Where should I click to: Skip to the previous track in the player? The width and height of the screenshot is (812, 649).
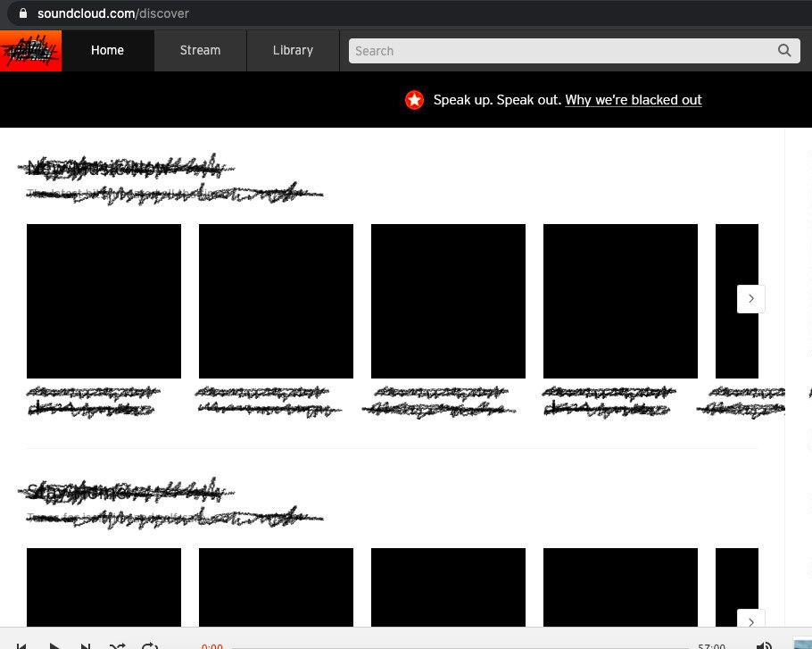point(21,646)
